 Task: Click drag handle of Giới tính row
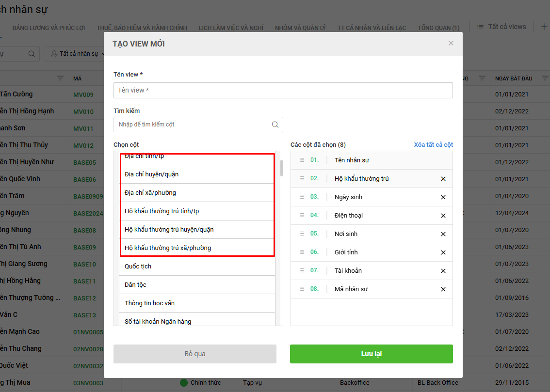click(x=302, y=252)
